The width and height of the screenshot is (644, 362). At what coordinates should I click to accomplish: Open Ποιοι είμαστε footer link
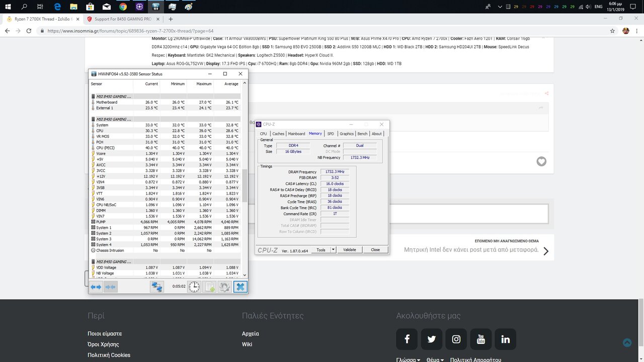point(105,334)
